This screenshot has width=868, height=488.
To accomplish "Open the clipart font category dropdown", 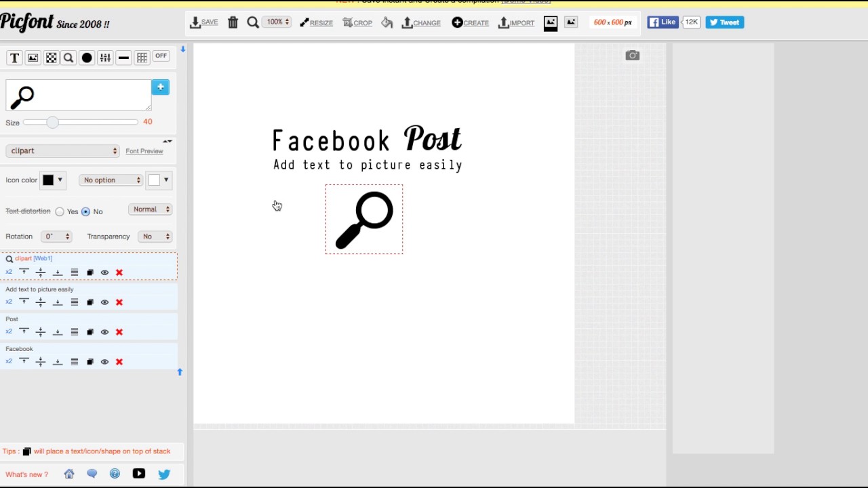I will [x=62, y=150].
